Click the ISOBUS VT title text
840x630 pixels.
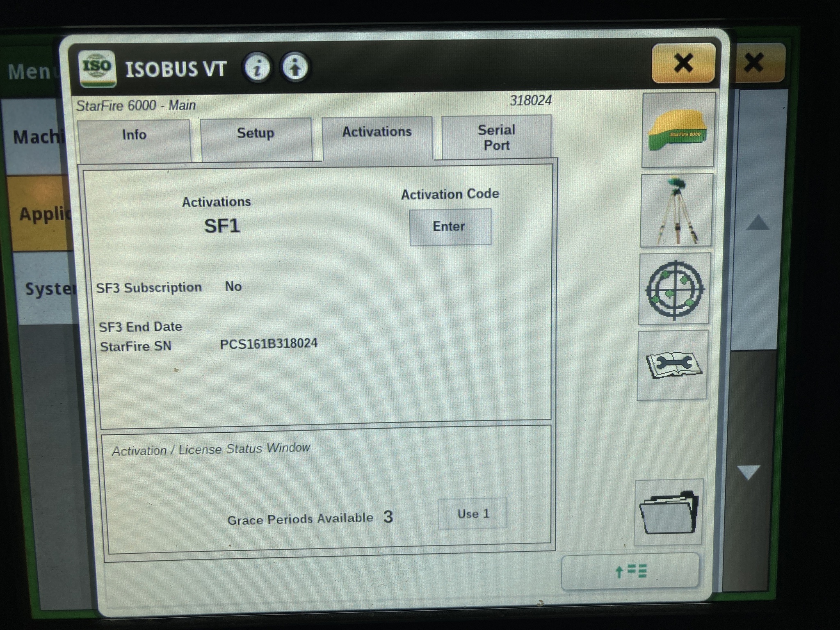click(176, 69)
